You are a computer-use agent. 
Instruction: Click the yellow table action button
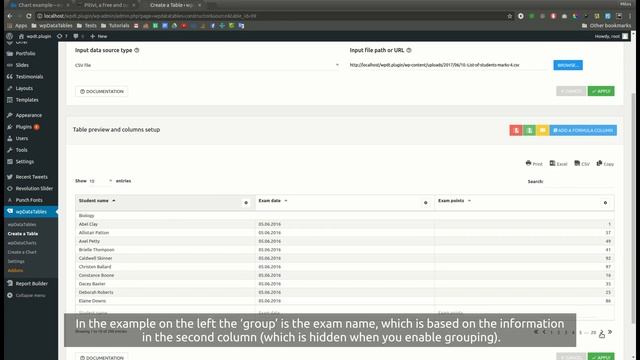pos(542,130)
